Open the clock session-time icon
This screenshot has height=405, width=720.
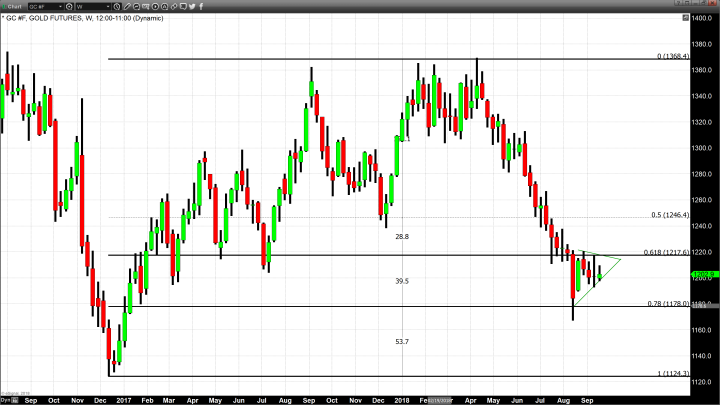coord(117,6)
